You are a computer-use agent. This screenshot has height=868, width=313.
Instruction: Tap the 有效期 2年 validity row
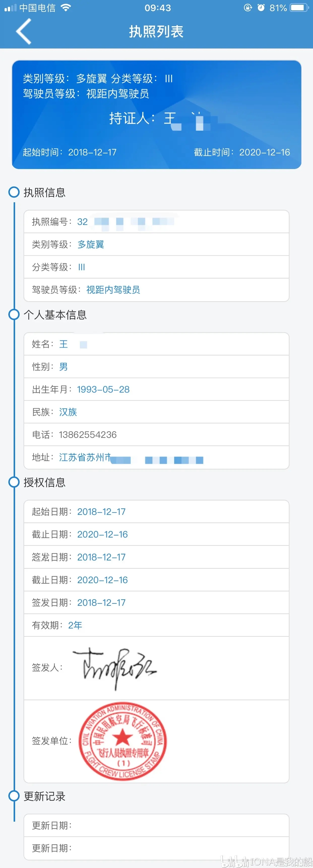156,625
